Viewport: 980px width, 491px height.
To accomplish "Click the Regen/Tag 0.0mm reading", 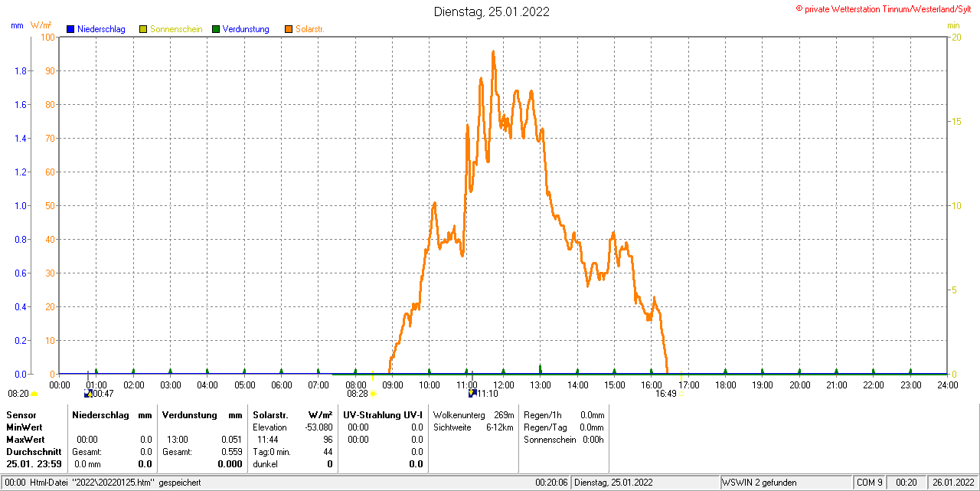I will [563, 427].
